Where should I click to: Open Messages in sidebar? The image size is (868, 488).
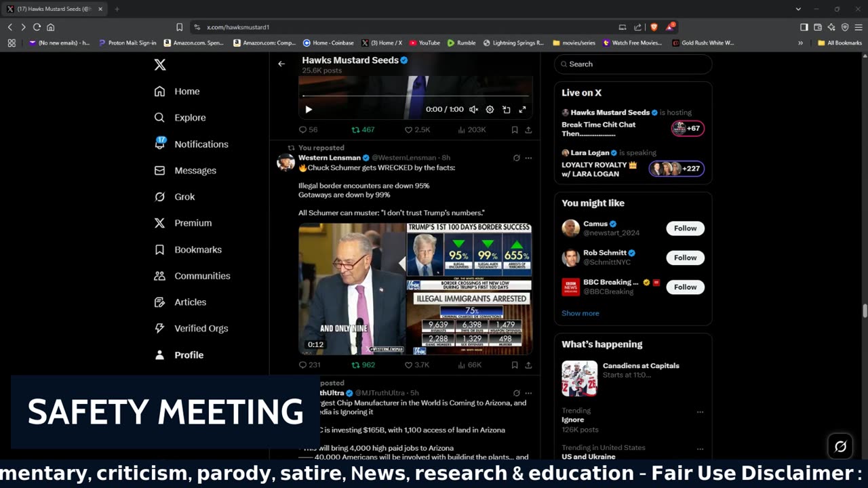(185, 170)
